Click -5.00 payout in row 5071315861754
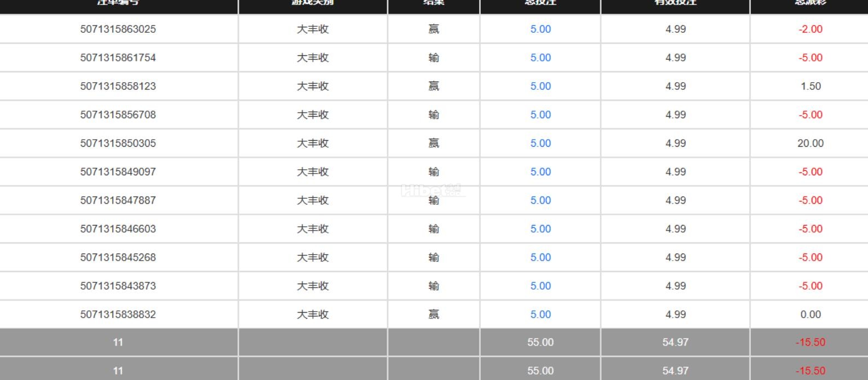The width and height of the screenshot is (868, 380). pyautogui.click(x=810, y=57)
